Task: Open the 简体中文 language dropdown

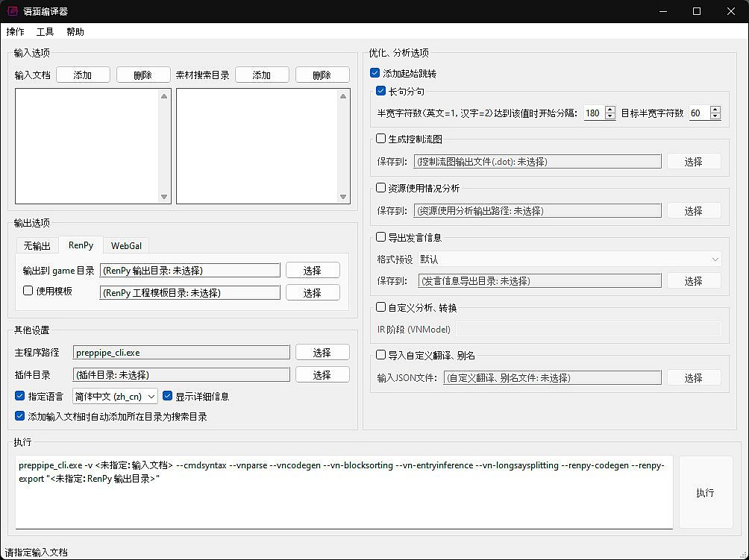Action: tap(115, 397)
